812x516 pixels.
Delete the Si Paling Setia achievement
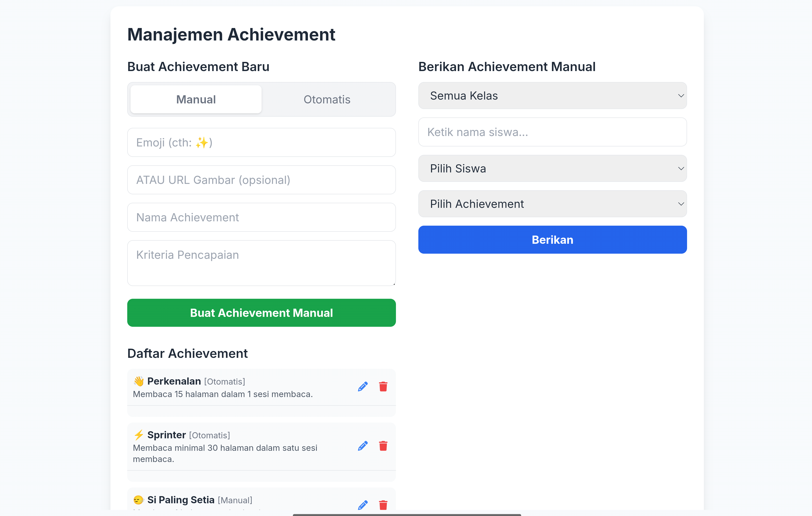point(383,505)
